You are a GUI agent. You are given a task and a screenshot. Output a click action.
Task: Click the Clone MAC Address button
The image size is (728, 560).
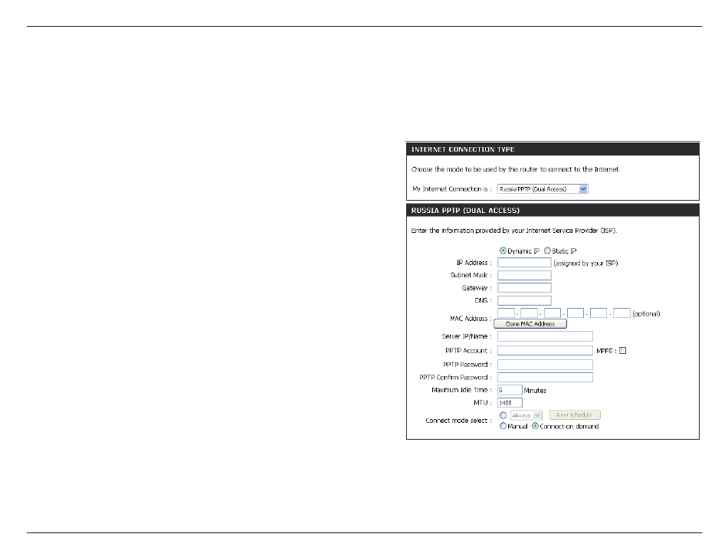coord(530,324)
